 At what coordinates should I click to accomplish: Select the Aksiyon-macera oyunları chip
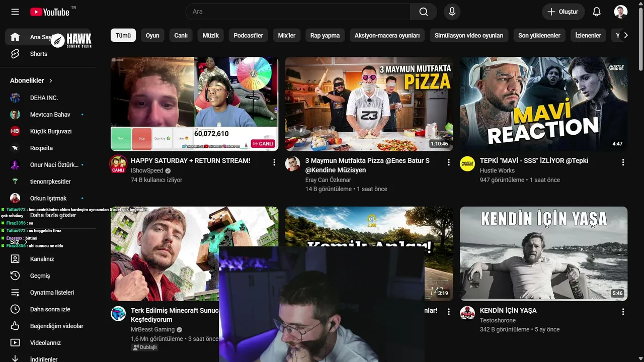pos(387,35)
